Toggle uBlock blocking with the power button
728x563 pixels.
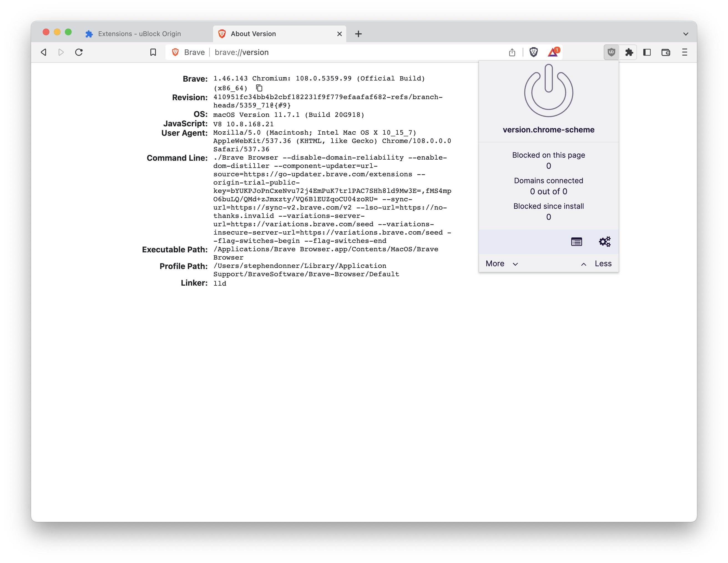(x=548, y=91)
